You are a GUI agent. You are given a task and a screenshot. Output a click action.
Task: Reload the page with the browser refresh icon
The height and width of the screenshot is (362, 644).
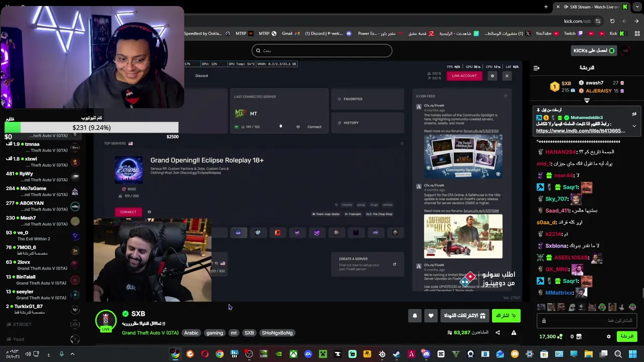[x=612, y=21]
